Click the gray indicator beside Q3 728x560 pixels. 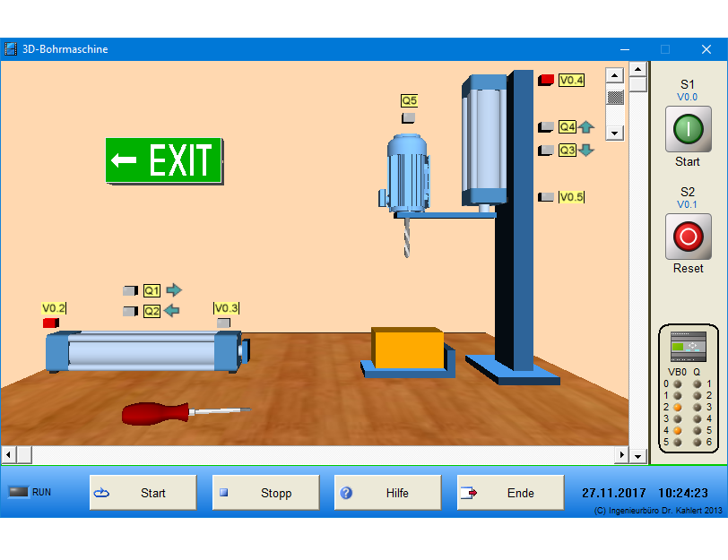pos(546,151)
